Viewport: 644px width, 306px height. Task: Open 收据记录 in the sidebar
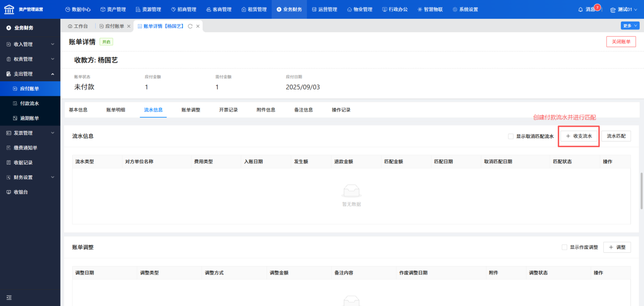pyautogui.click(x=30, y=162)
